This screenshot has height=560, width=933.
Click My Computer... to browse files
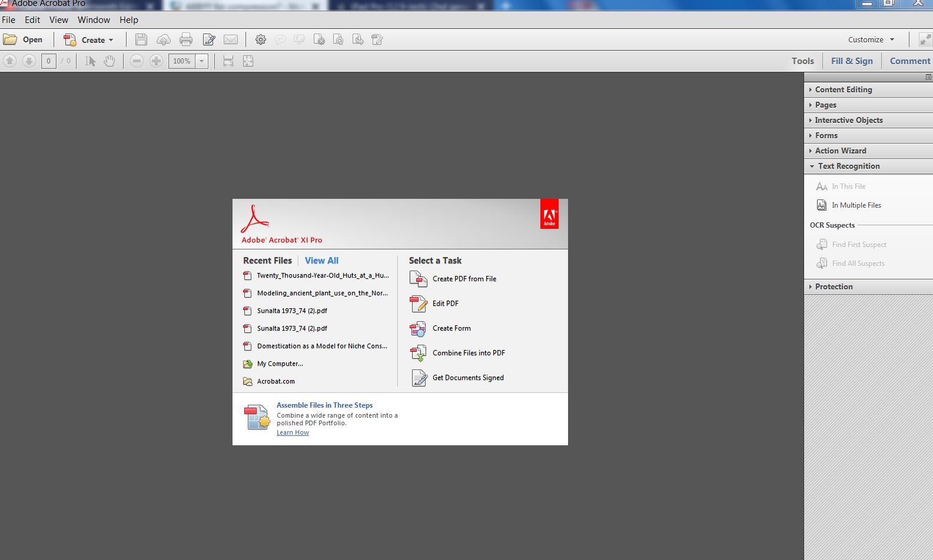coord(273,364)
